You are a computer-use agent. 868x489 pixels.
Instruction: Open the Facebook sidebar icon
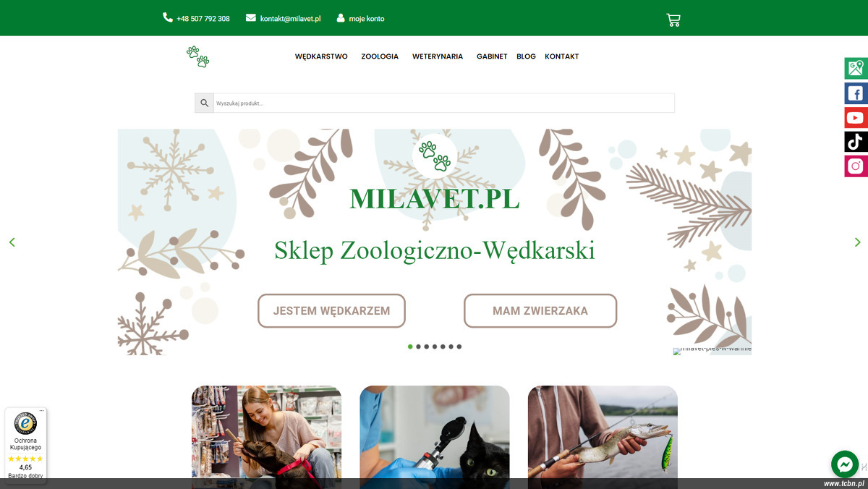[856, 93]
